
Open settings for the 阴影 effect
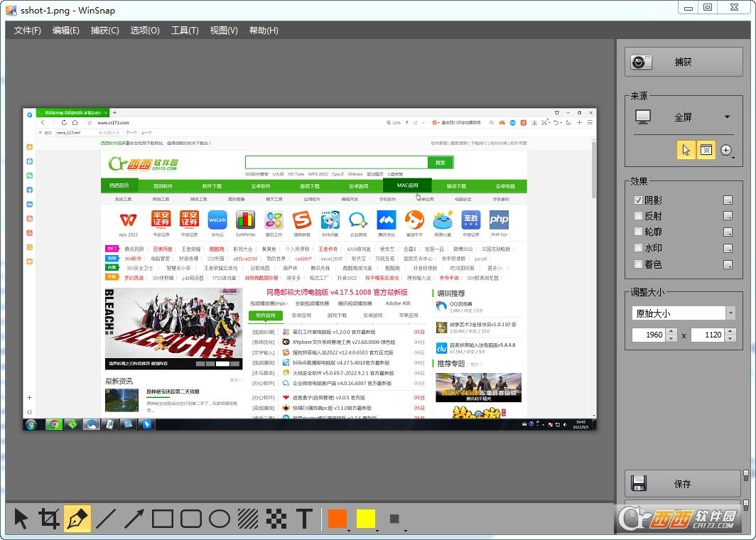point(728,200)
